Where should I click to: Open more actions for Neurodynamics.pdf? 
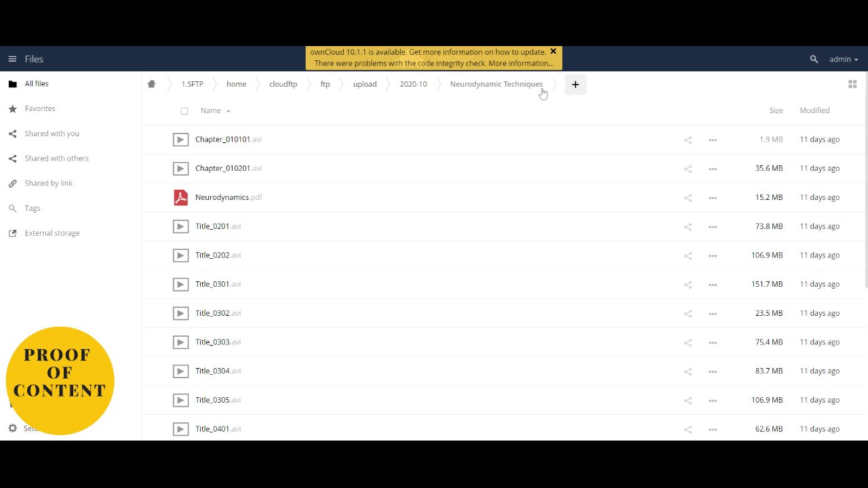[713, 198]
